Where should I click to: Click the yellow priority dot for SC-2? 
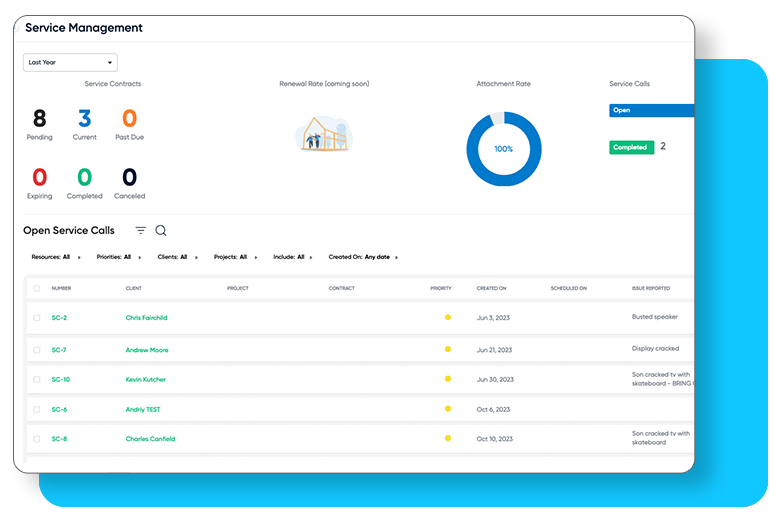(448, 317)
